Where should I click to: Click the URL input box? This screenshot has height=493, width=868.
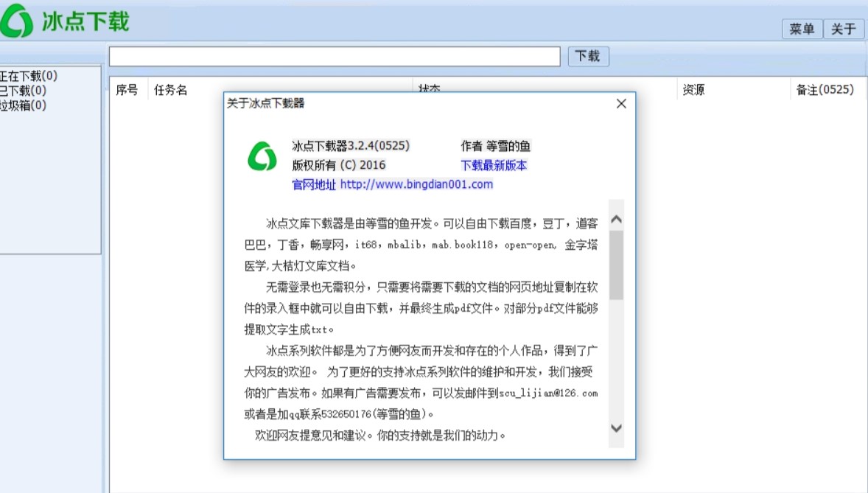click(335, 56)
